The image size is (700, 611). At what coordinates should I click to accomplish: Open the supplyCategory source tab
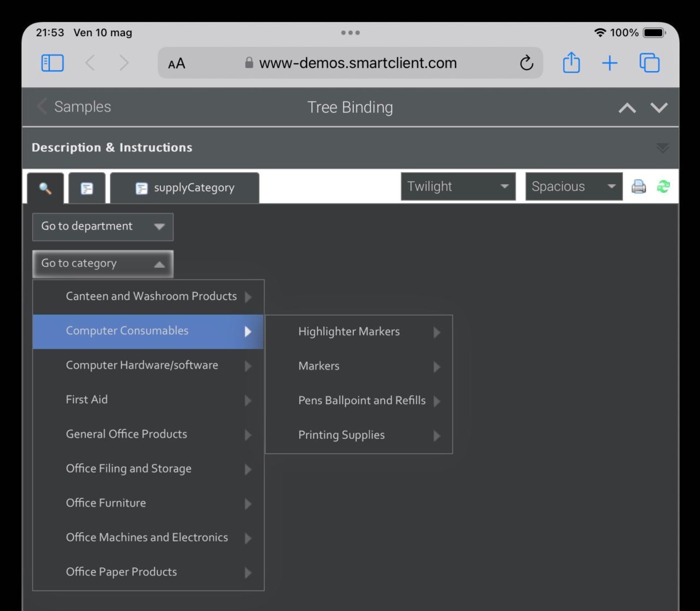pos(185,188)
